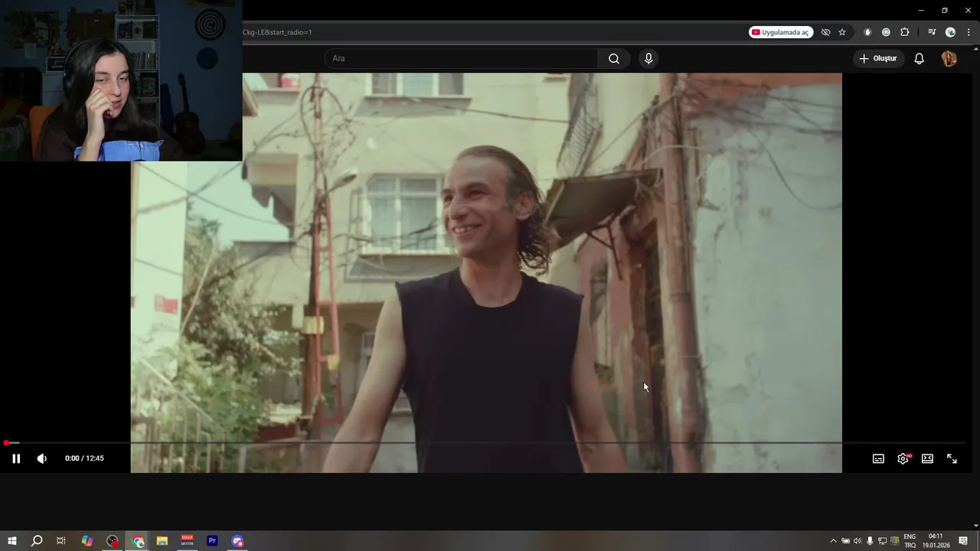
Task: Open the Chrome profile avatar
Action: (950, 32)
